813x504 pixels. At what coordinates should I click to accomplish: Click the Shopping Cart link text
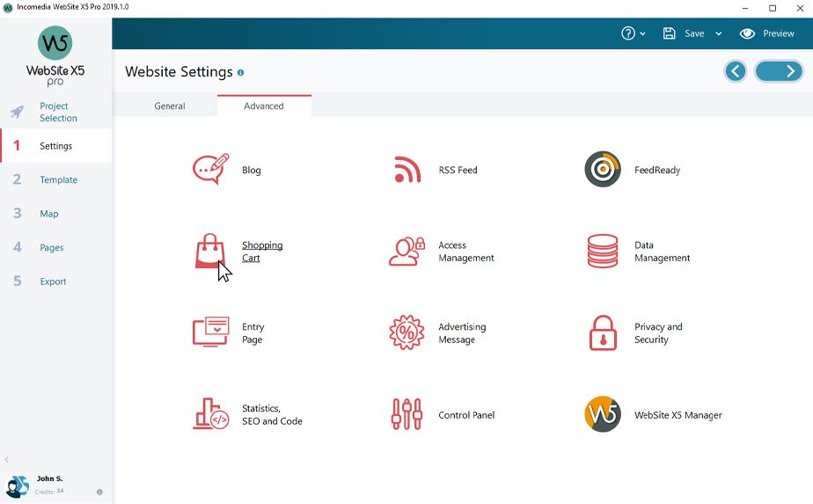[x=262, y=252]
